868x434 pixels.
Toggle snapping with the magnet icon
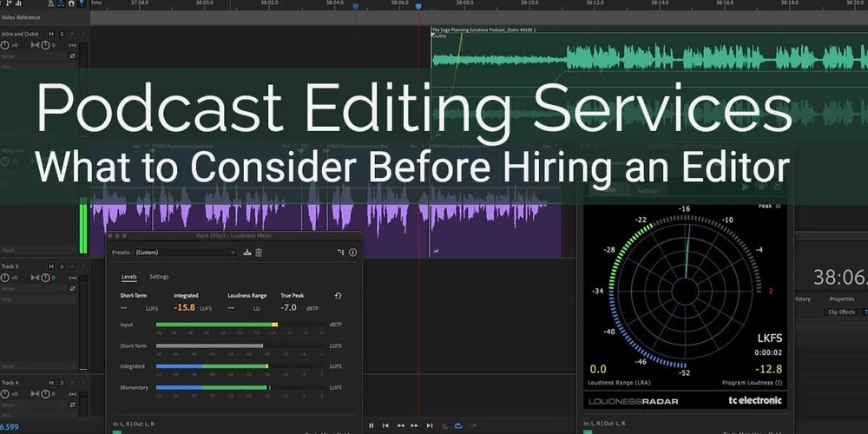[x=71, y=3]
